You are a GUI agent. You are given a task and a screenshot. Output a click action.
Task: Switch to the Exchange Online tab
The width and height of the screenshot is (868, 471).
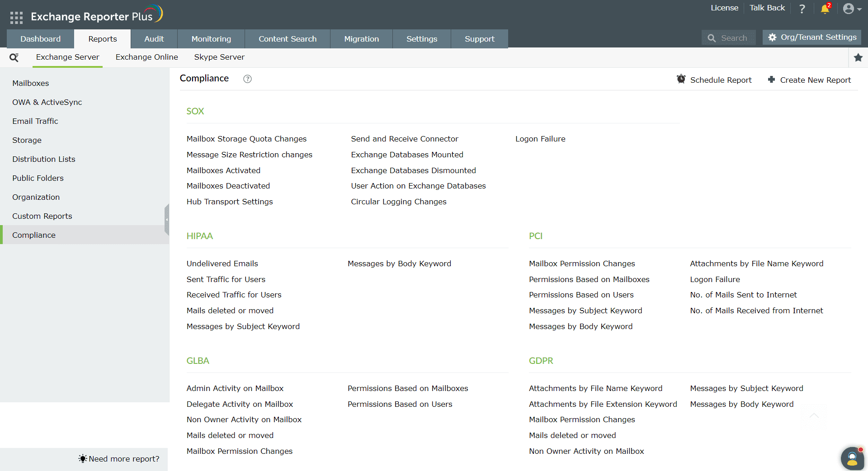[x=146, y=57]
